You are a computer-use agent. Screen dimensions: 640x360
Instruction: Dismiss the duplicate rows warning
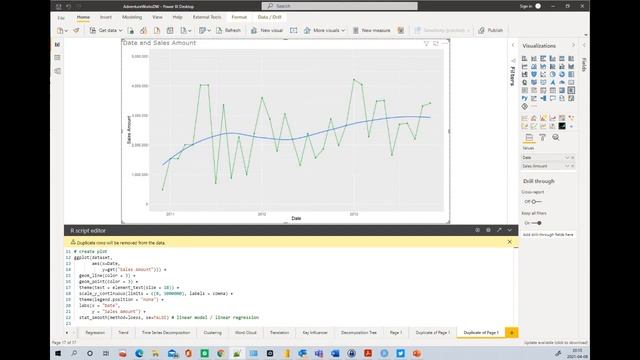point(509,242)
